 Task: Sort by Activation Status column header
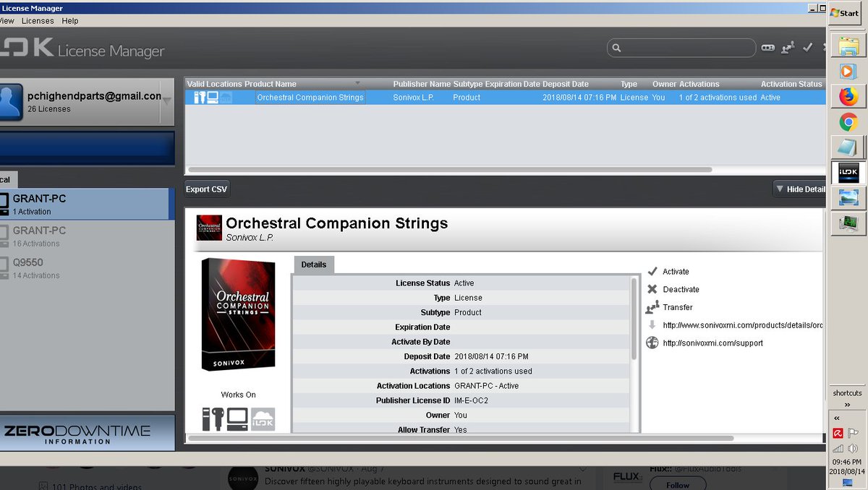pyautogui.click(x=791, y=84)
